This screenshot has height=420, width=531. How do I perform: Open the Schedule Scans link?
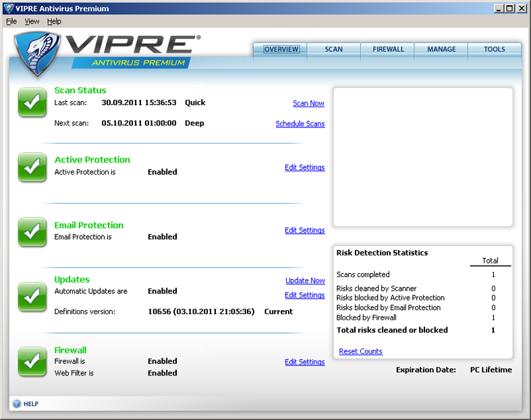coord(300,124)
